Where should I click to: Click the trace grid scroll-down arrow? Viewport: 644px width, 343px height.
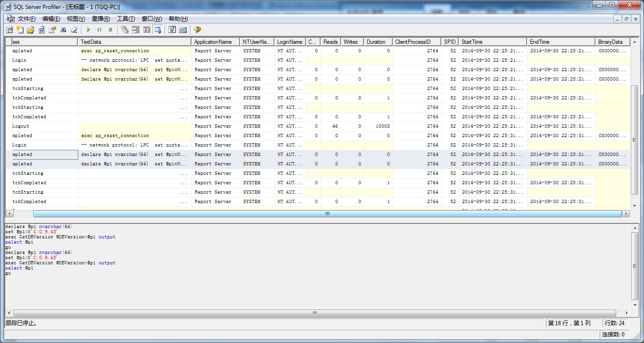tap(635, 206)
